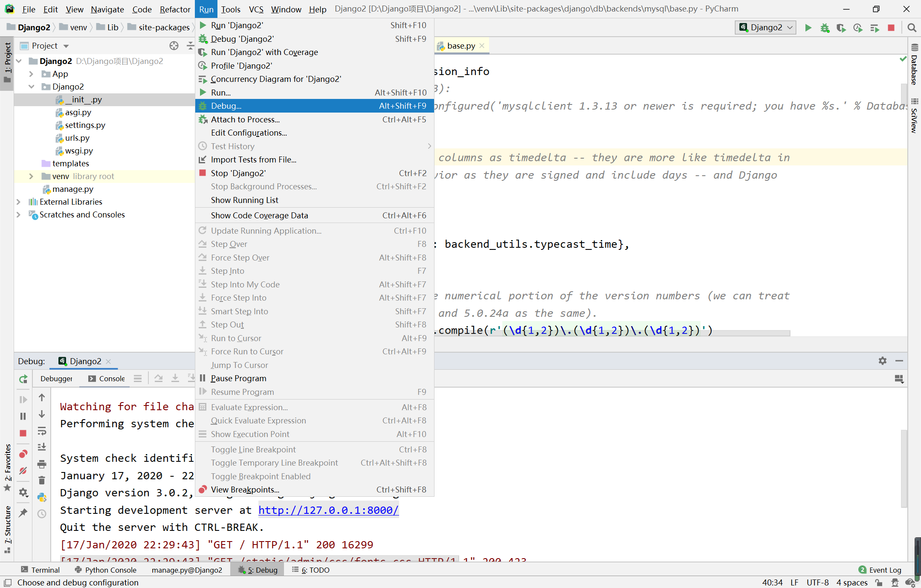Viewport: 921px width, 588px height.
Task: Click the Pause Program icon in debug sidebar
Action: 23,416
